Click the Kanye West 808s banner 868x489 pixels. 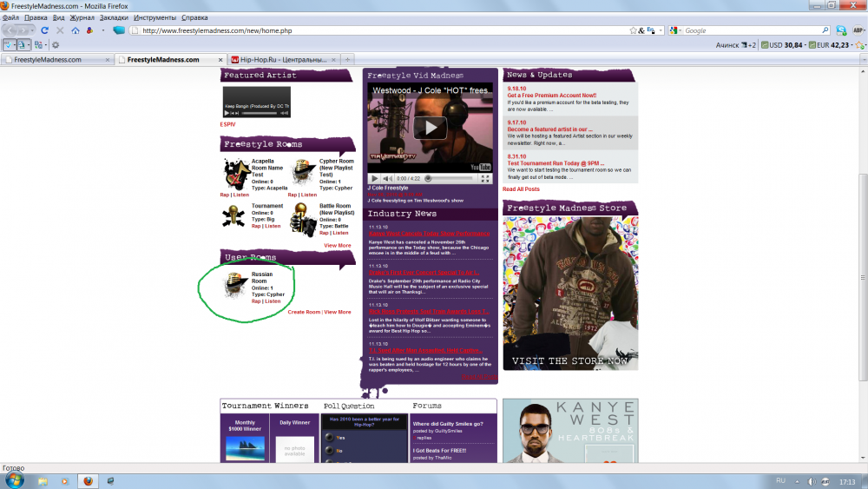click(x=570, y=430)
